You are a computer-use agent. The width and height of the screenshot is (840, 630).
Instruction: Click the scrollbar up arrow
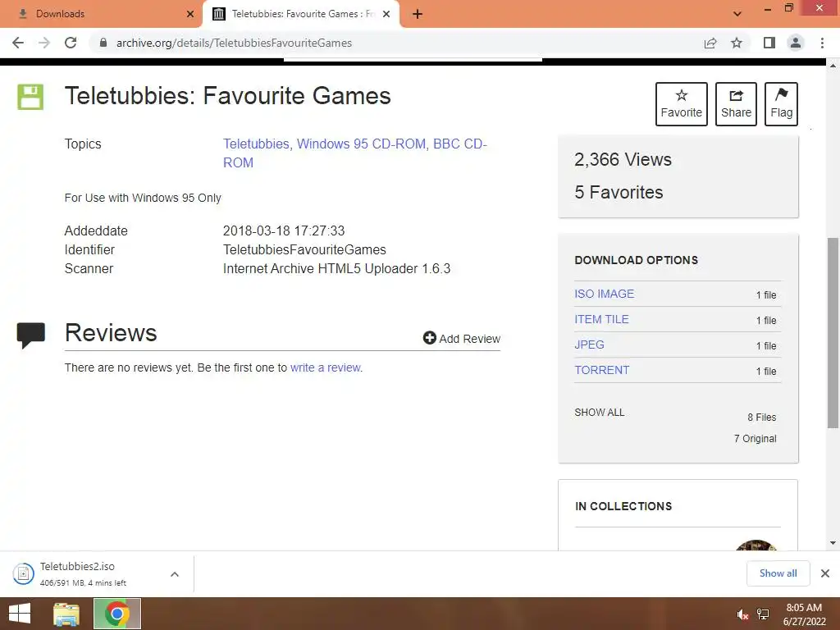pyautogui.click(x=833, y=66)
